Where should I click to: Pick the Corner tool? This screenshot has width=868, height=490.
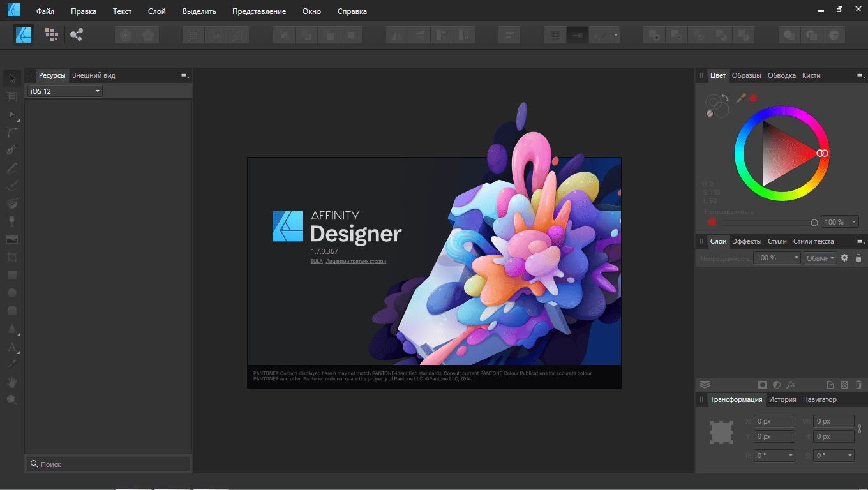(x=11, y=132)
